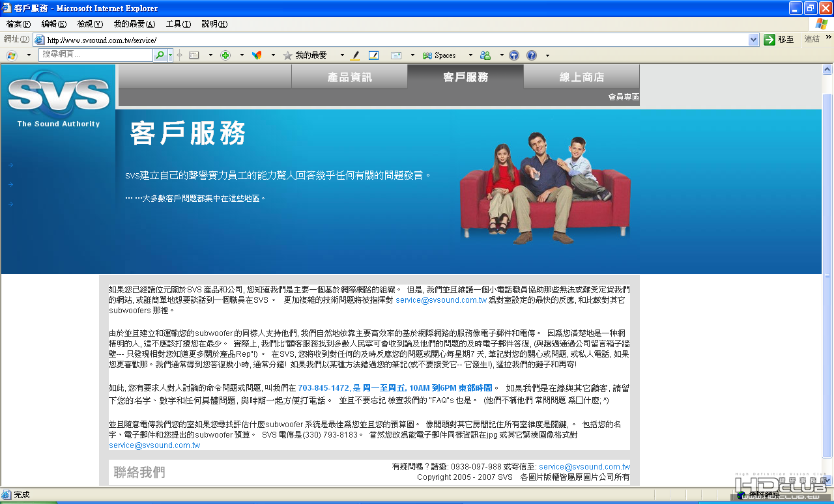Image resolution: width=834 pixels, height=504 pixels.
Task: Click the 客戶服務 banner heading
Action: (188, 133)
